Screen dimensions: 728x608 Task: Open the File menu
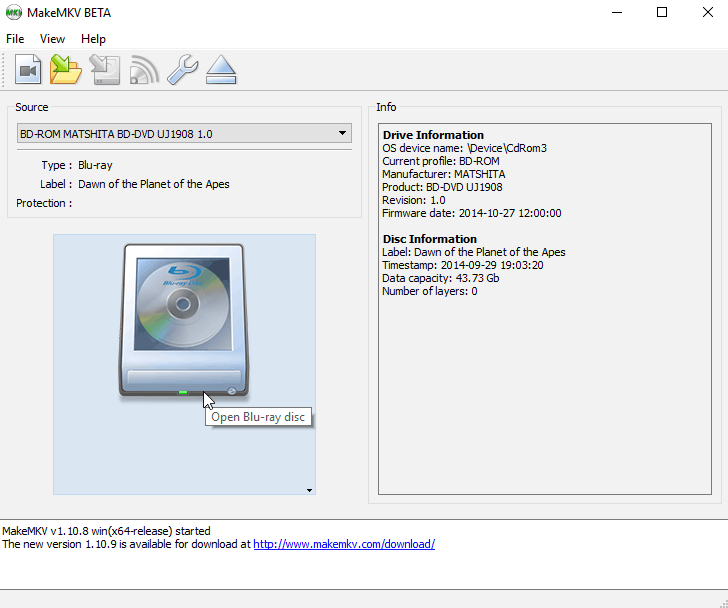(x=15, y=39)
